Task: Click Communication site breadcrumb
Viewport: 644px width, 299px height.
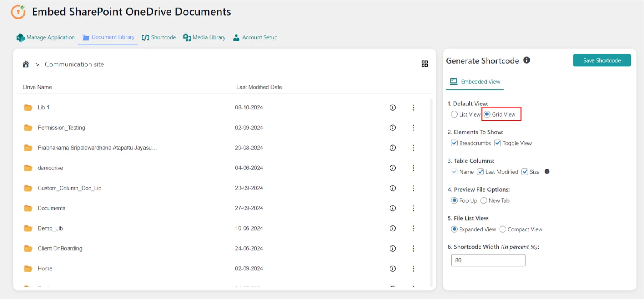Action: click(74, 64)
